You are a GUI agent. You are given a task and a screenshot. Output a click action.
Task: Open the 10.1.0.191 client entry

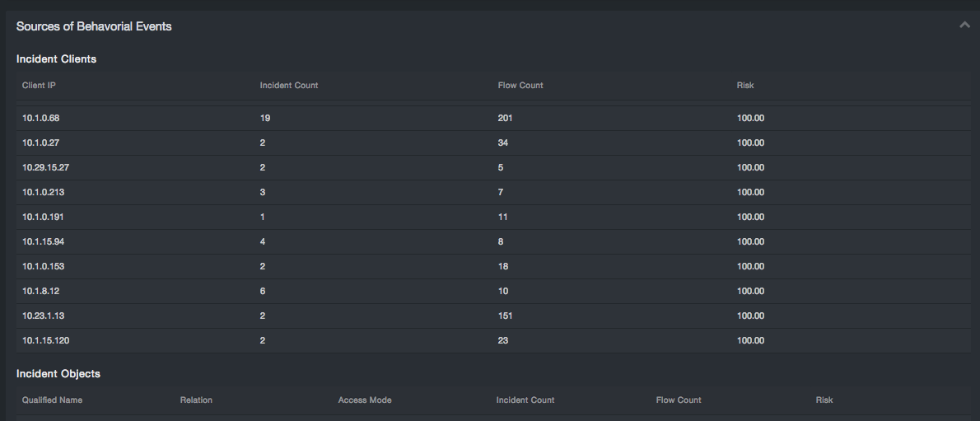pyautogui.click(x=43, y=218)
